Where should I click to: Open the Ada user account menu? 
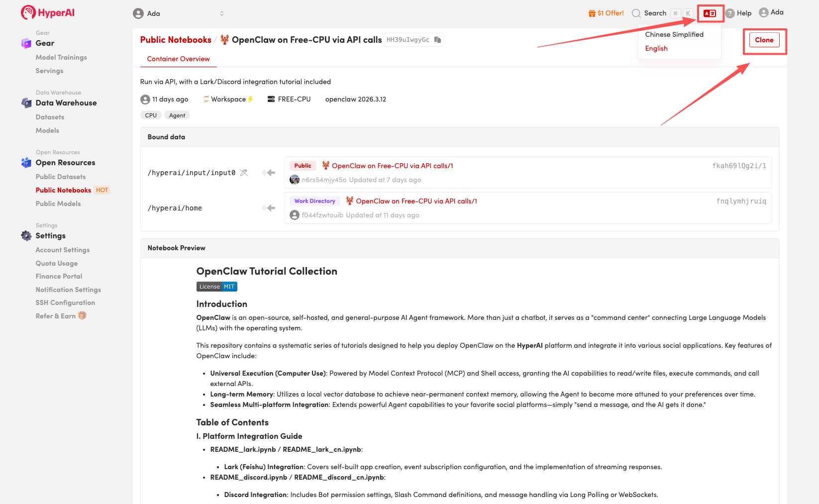[771, 12]
